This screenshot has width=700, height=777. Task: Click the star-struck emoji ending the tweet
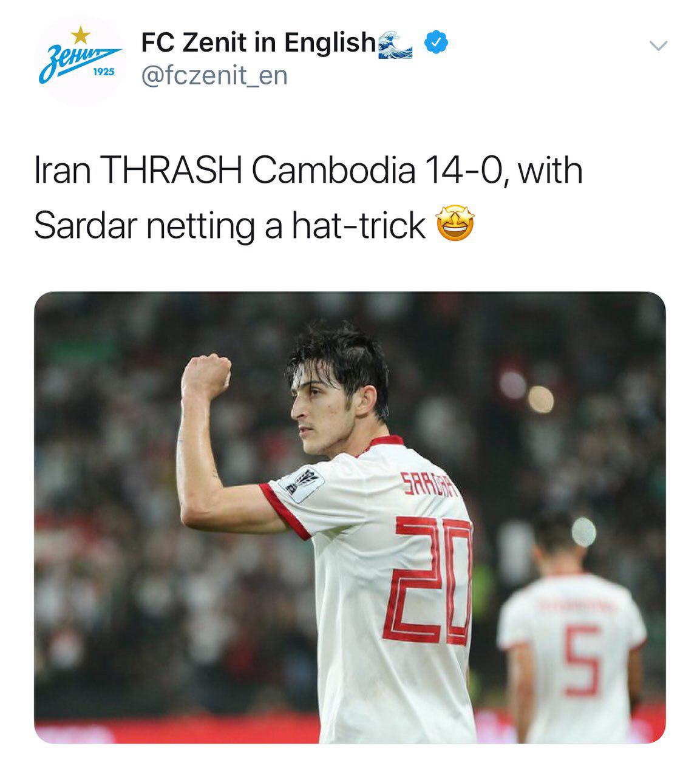pos(455,225)
